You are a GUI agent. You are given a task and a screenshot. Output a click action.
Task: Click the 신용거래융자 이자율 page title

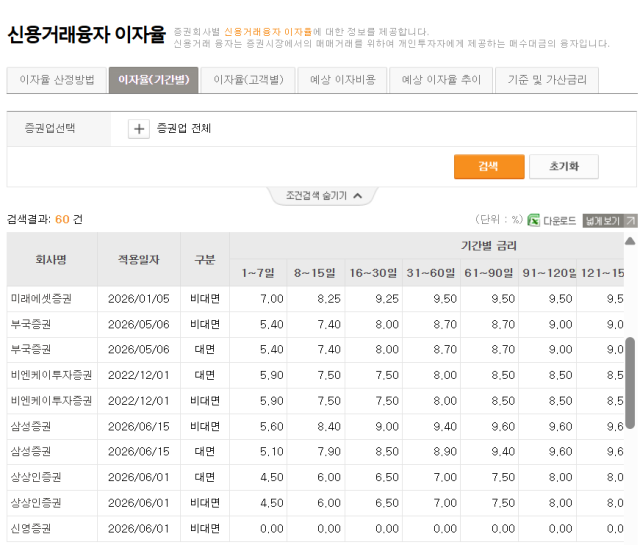[87, 34]
